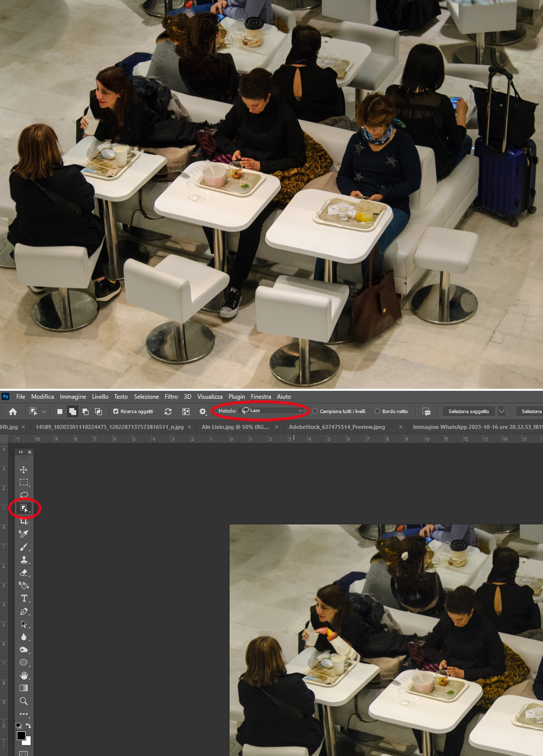Screen dimensions: 543x756
Task: Switch to AdobeStock_637475514_Preview.jpeg tab
Action: [337, 427]
